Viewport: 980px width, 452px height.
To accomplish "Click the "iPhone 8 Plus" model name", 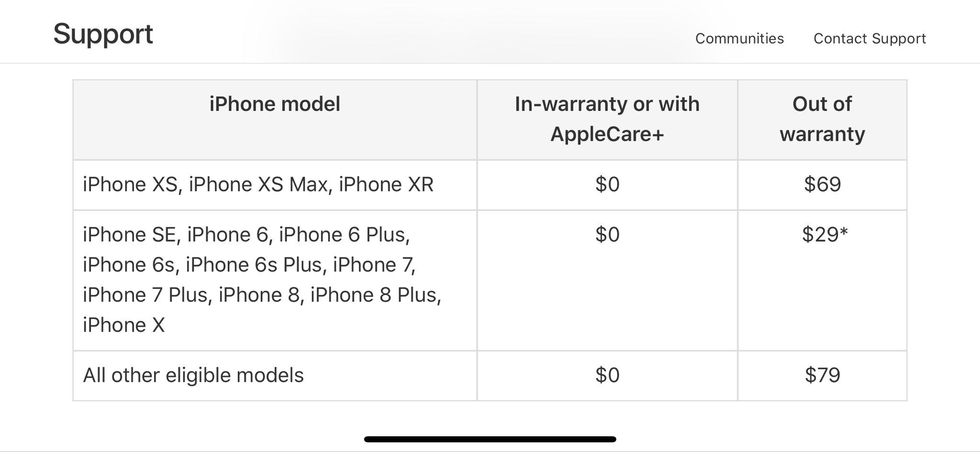I will pyautogui.click(x=373, y=295).
